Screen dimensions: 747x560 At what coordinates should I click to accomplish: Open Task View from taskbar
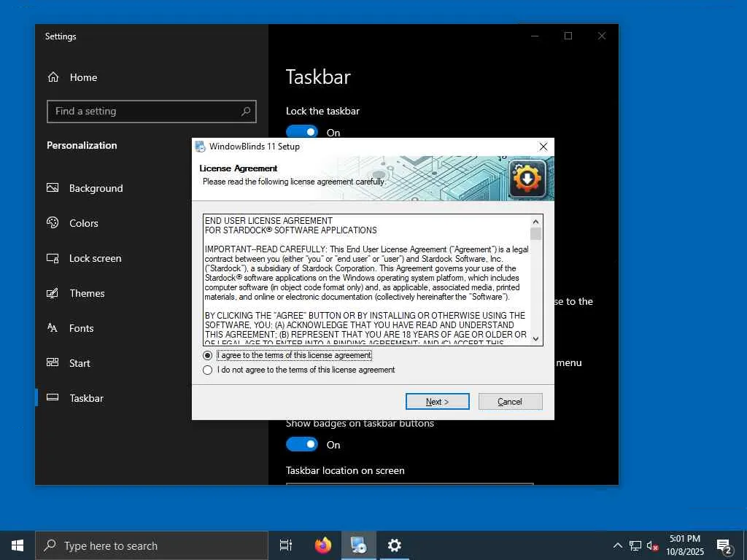(286, 545)
